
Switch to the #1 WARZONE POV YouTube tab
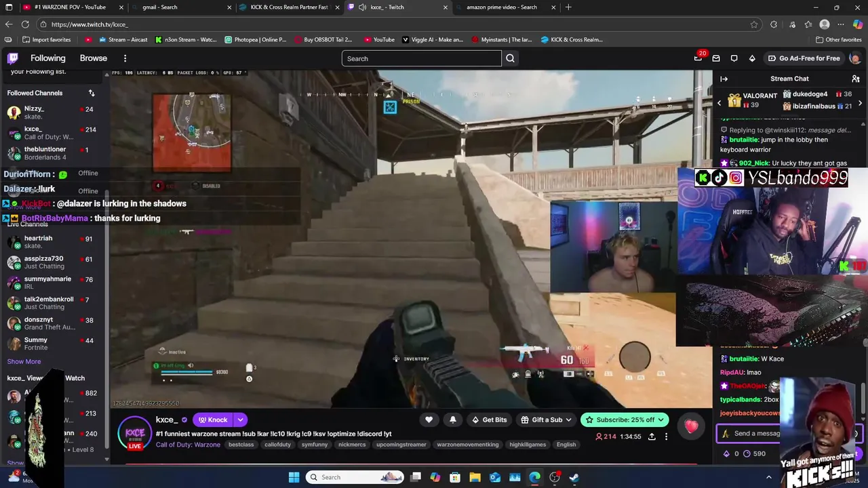[73, 7]
